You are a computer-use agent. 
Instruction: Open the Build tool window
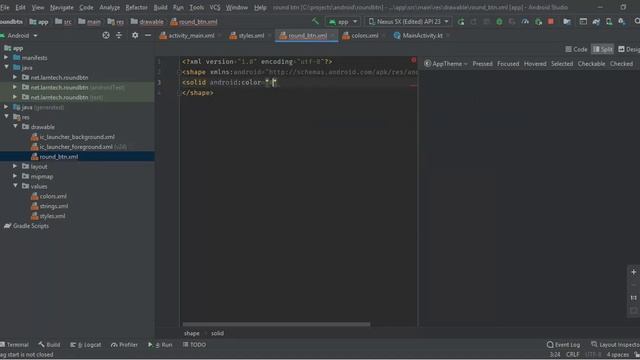(x=49, y=345)
